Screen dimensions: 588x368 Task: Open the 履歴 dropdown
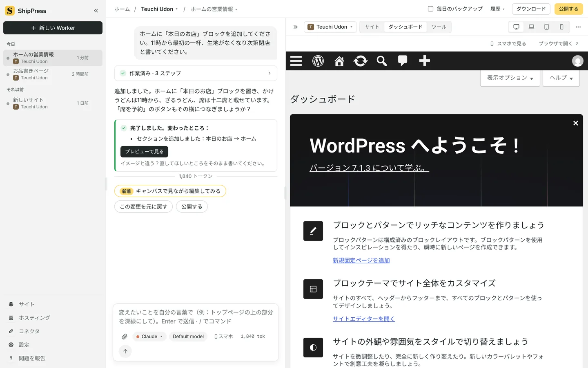coord(497,9)
